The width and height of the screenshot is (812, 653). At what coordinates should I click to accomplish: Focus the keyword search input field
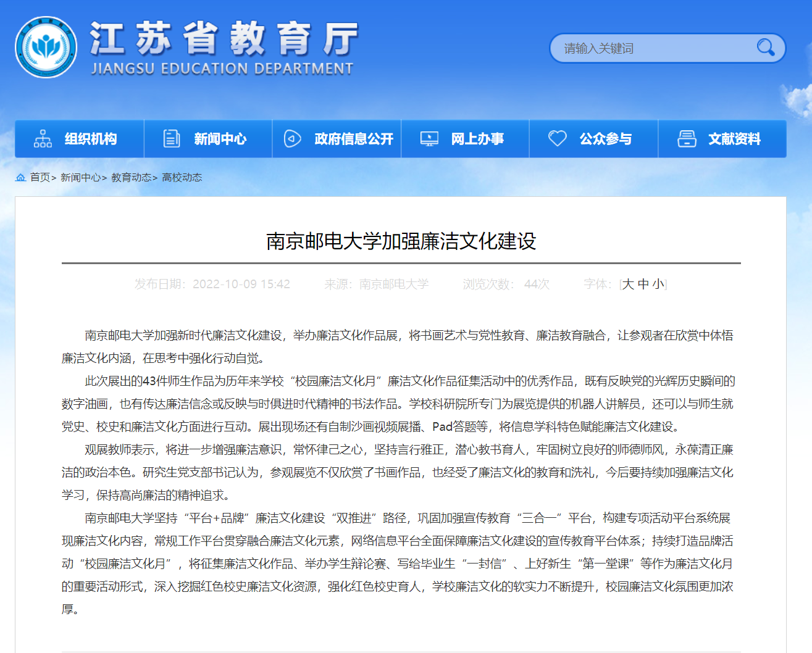tap(655, 48)
